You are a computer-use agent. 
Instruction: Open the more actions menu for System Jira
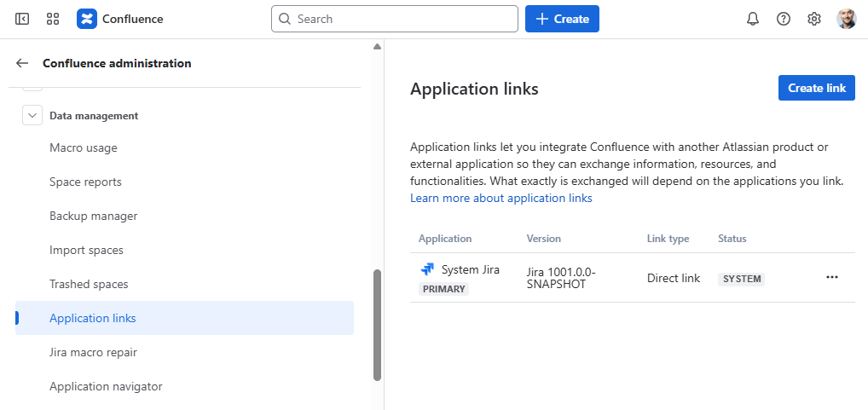(x=832, y=278)
